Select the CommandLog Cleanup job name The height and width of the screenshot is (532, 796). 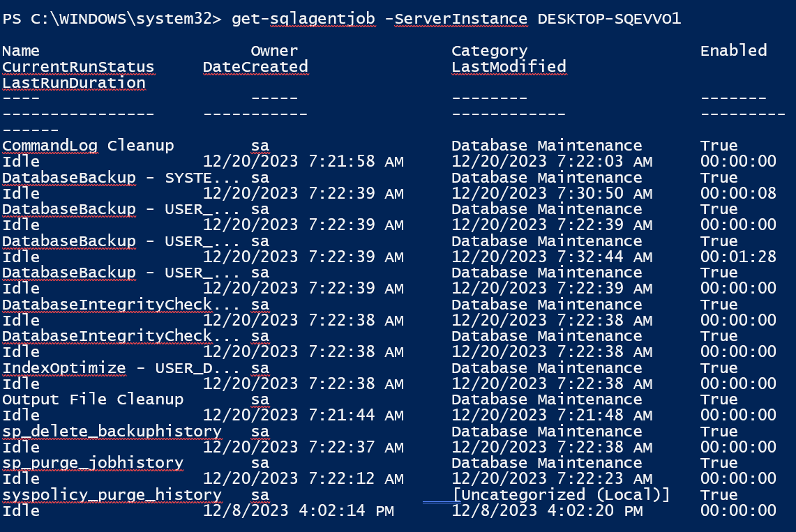click(x=88, y=146)
